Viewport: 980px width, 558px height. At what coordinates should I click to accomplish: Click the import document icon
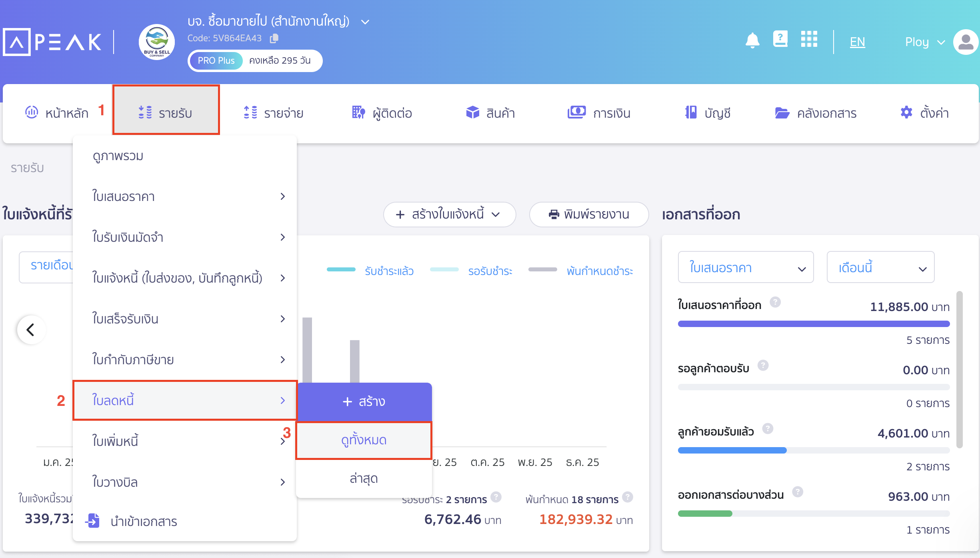(x=93, y=521)
